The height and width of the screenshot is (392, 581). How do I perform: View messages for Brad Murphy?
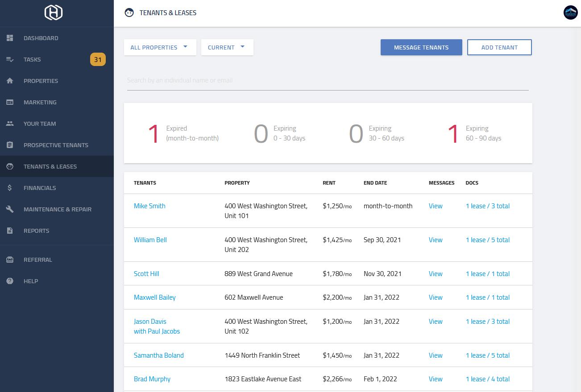(x=436, y=379)
